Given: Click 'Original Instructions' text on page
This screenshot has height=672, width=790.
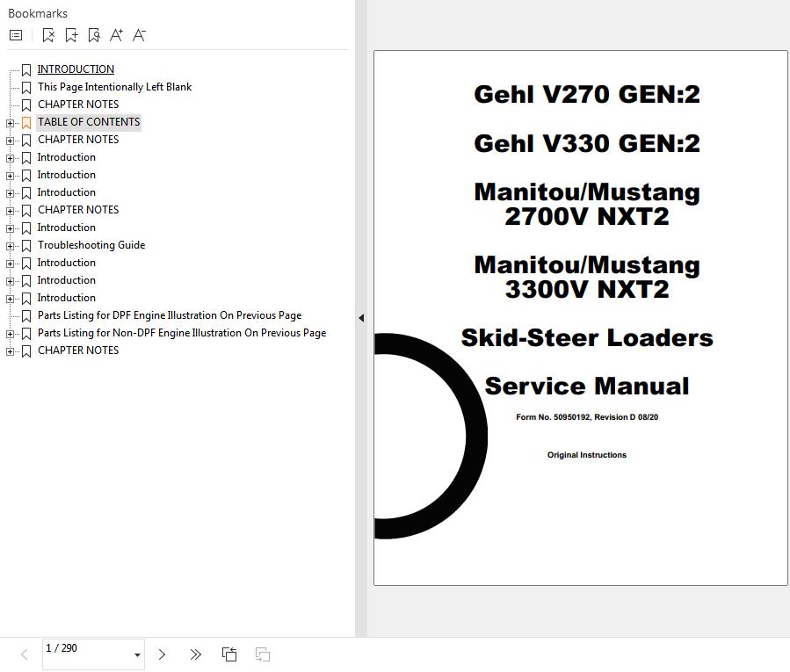Looking at the screenshot, I should click(x=587, y=455).
